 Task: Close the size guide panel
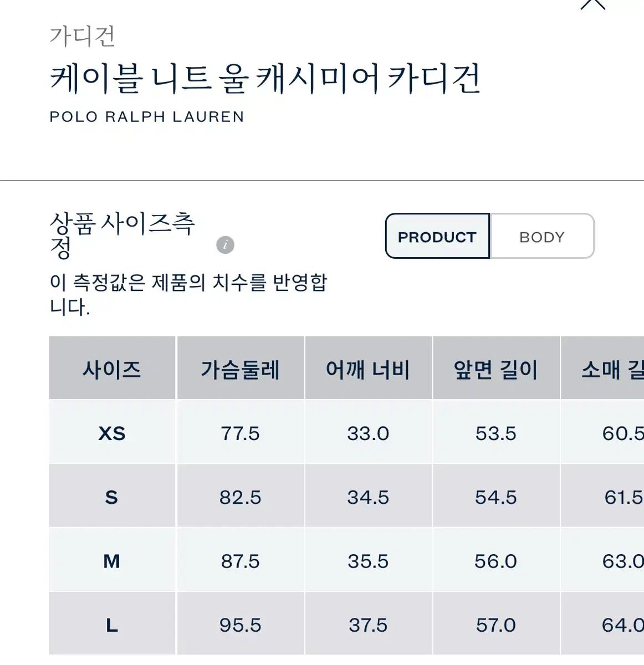[x=592, y=3]
